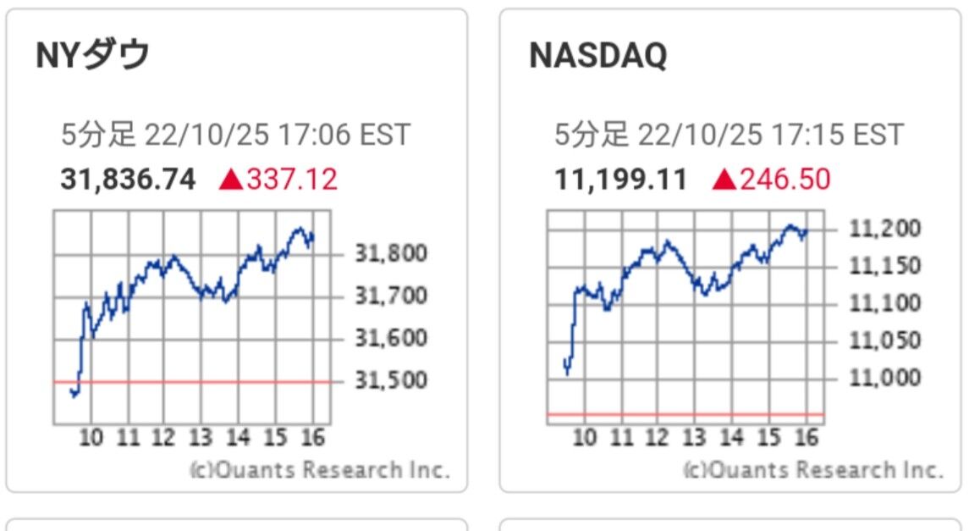Click the Quants Research credit under NASDAQ chart

[x=812, y=470]
